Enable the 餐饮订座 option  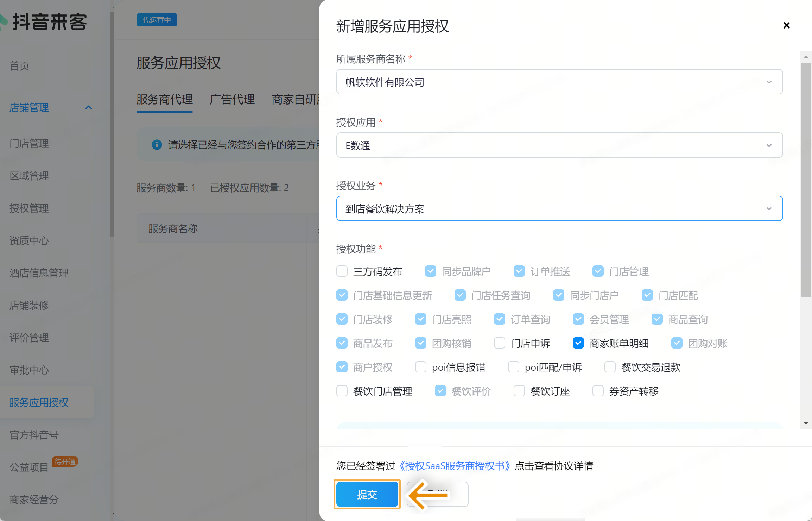519,391
